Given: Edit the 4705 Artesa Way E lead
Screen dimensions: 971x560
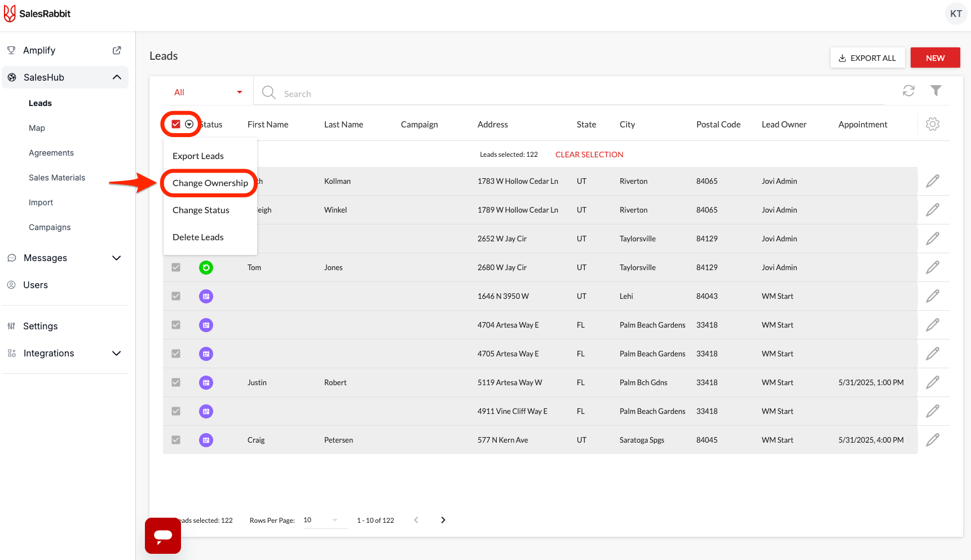Looking at the screenshot, I should click(x=933, y=354).
